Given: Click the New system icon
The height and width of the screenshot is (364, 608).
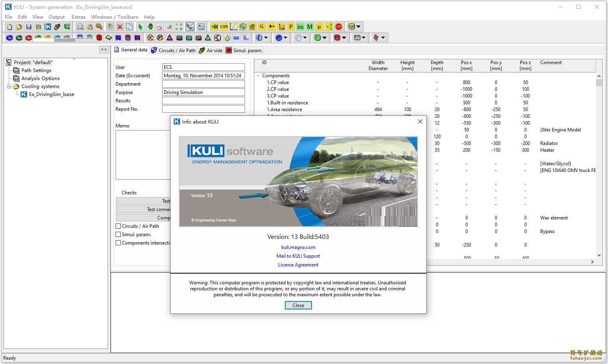Looking at the screenshot, I should [10, 27].
